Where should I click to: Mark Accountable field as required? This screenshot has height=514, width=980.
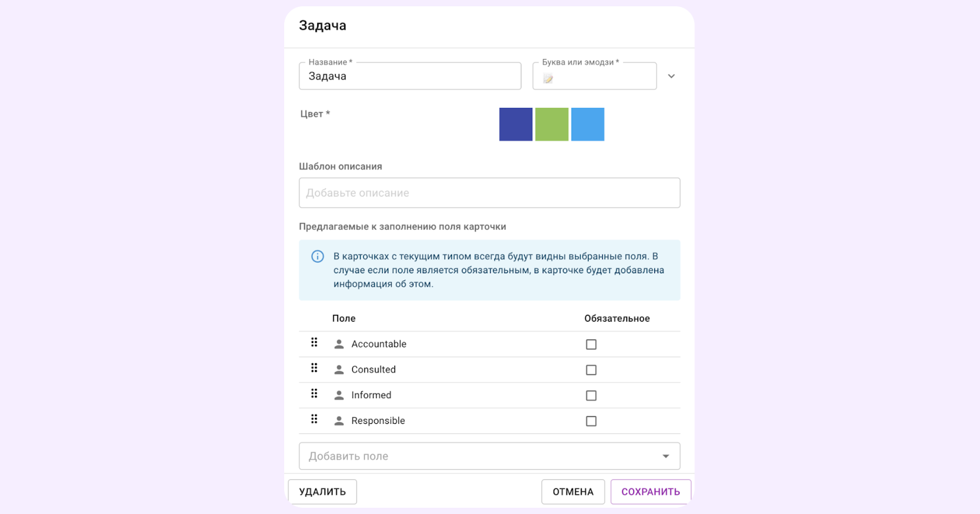[591, 344]
